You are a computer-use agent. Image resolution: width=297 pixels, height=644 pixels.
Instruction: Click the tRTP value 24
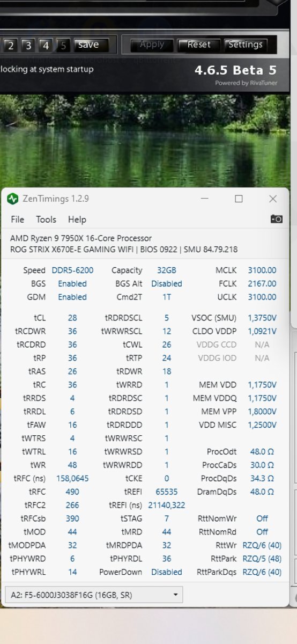click(x=167, y=358)
